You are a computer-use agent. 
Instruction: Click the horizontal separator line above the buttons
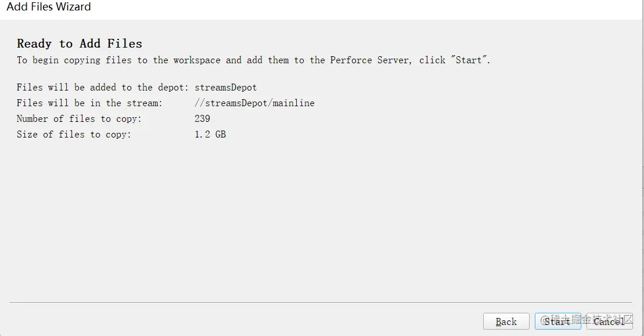click(x=321, y=302)
